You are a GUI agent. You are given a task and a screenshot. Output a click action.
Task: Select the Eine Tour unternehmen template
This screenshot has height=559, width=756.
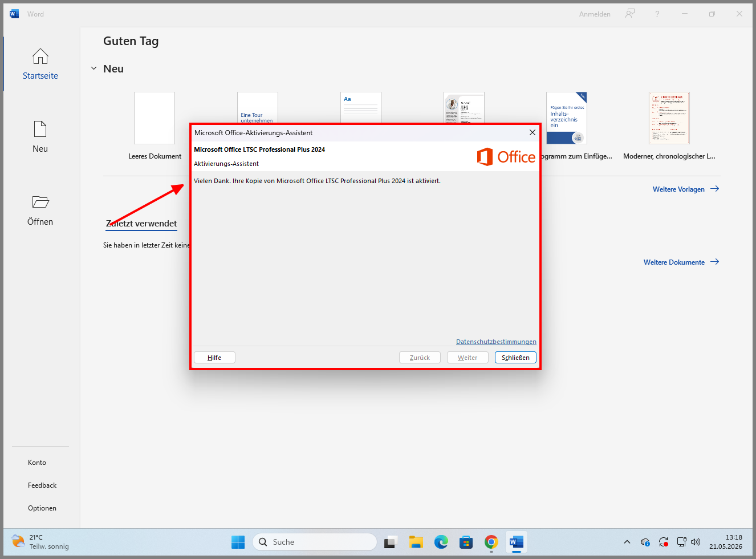258,108
